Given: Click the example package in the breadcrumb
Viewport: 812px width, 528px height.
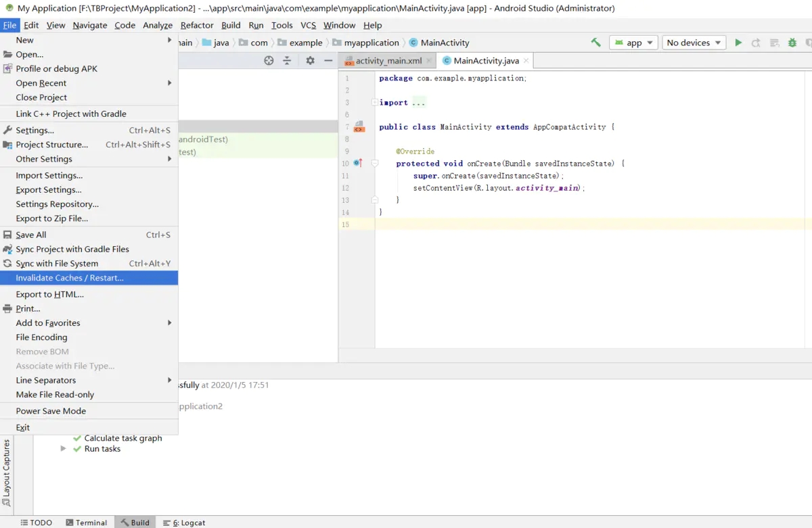Looking at the screenshot, I should [300, 43].
